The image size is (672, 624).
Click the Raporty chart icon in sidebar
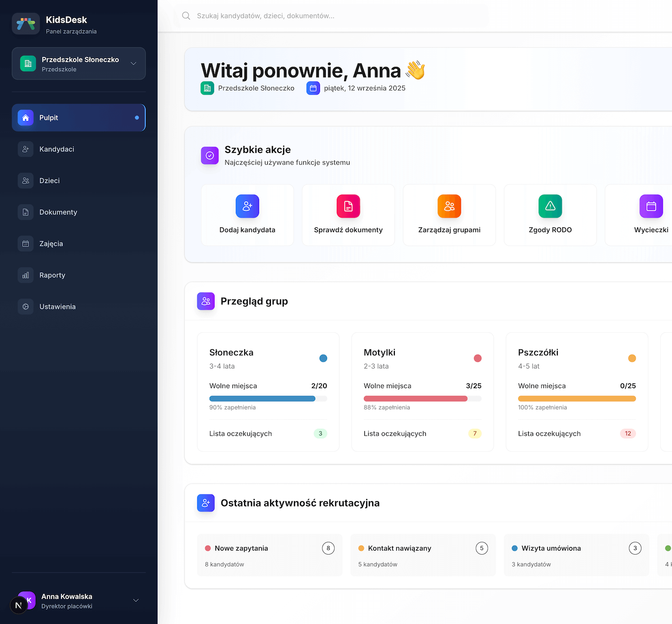[25, 275]
